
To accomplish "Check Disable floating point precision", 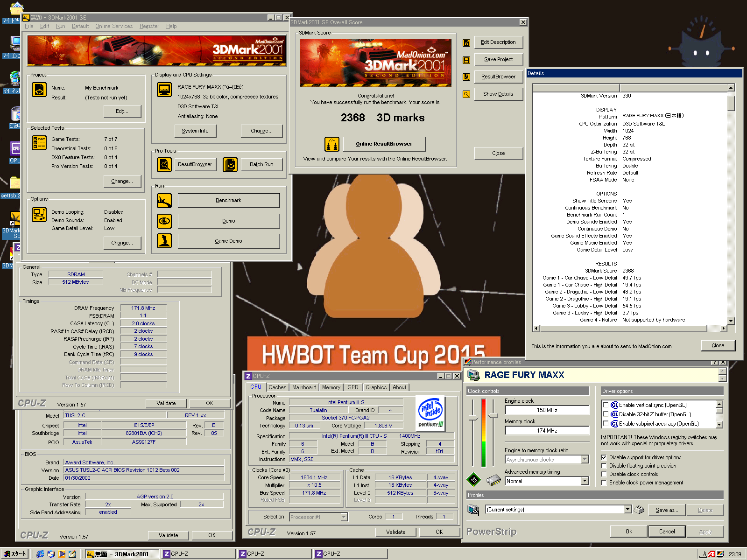I will [604, 466].
